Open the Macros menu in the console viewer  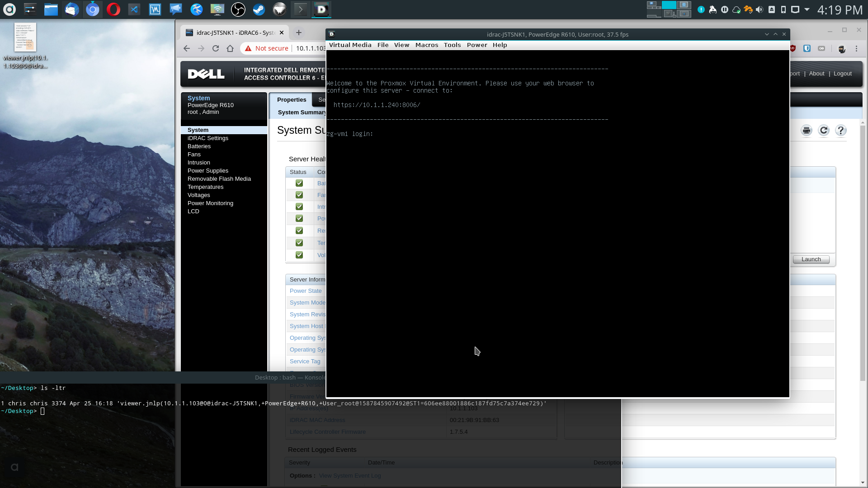click(427, 45)
